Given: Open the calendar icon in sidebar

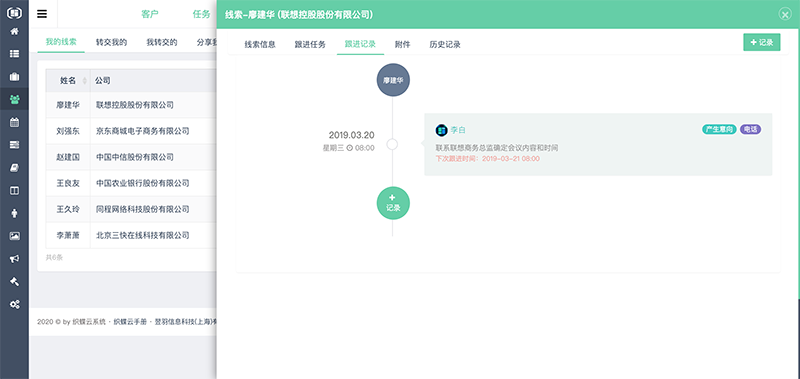Looking at the screenshot, I should [x=14, y=122].
